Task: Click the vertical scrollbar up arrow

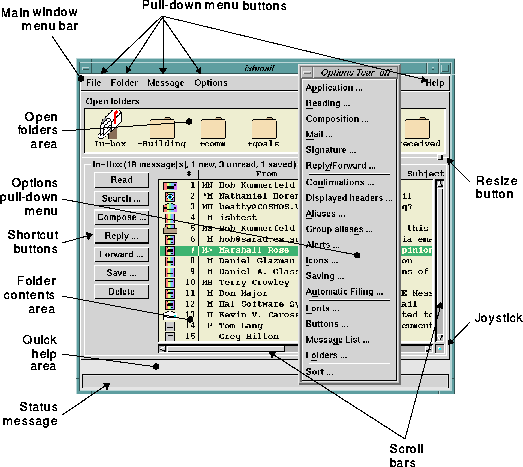Action: (440, 184)
